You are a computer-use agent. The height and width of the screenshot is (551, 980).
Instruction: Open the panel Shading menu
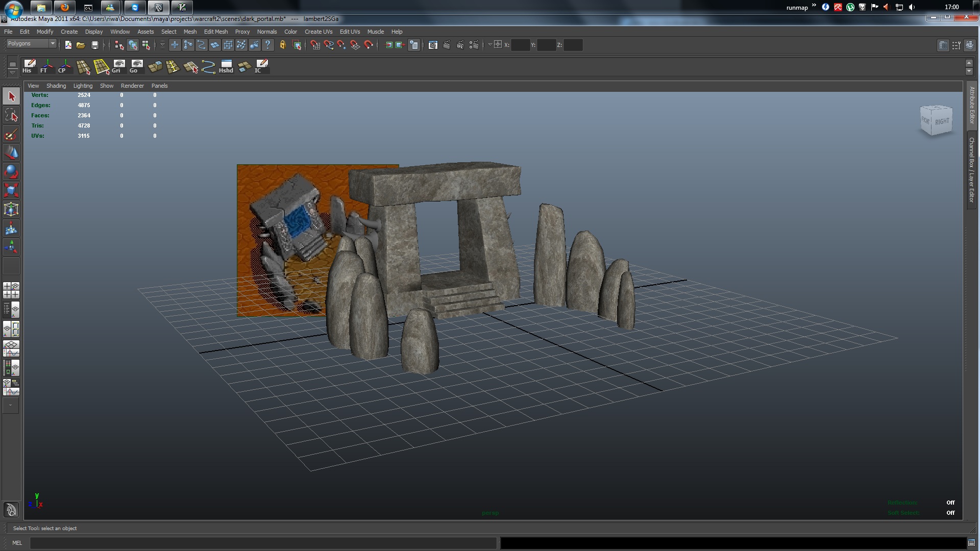(x=56, y=86)
